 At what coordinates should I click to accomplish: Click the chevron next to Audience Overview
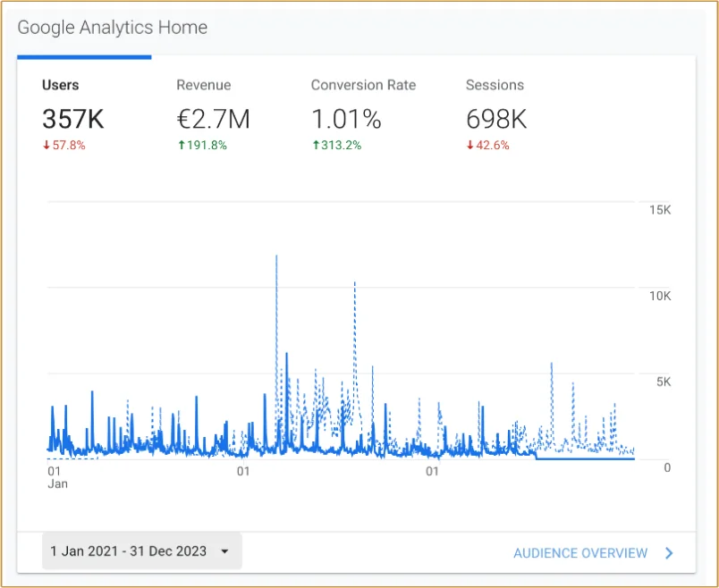[669, 553]
